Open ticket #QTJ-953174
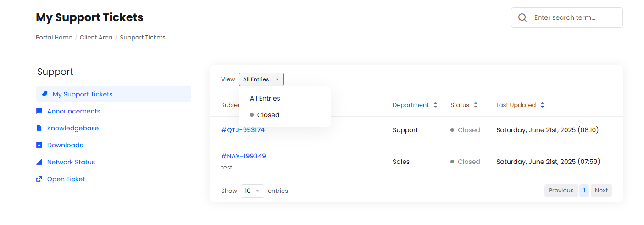 [243, 130]
